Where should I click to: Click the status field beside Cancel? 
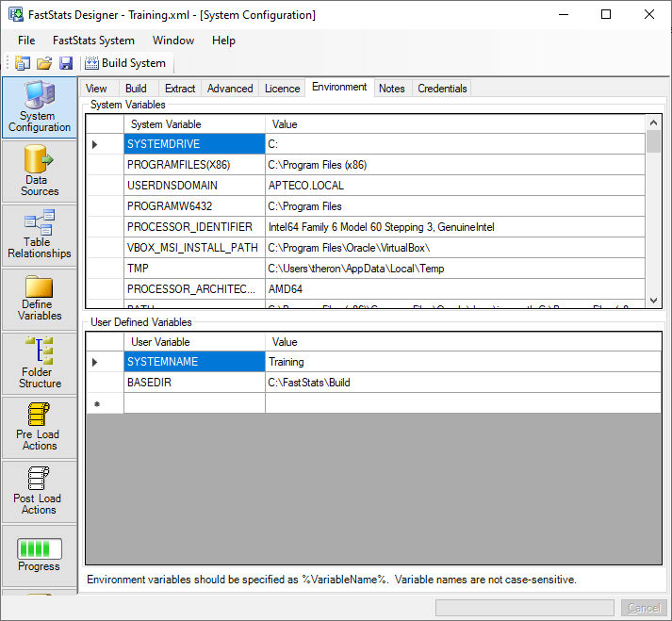[525, 608]
